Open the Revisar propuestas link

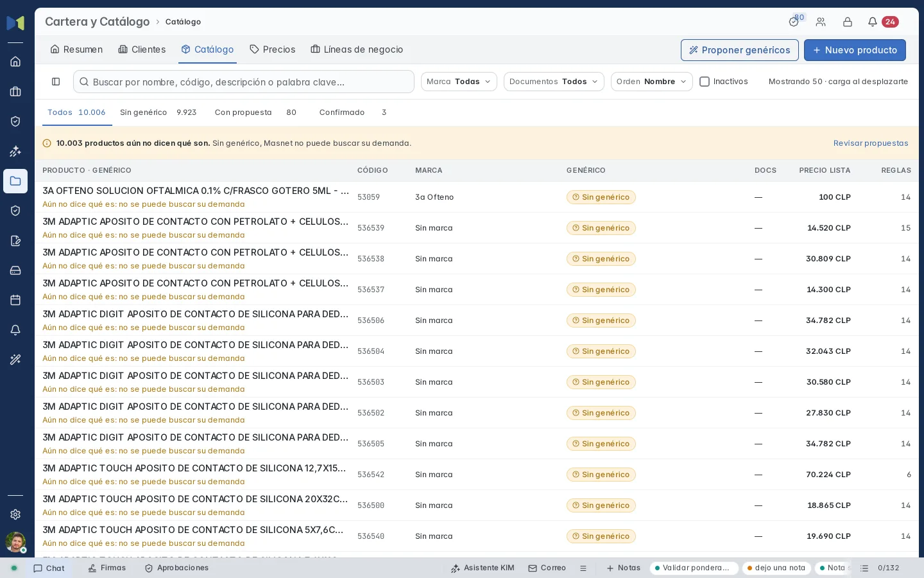[x=871, y=143]
